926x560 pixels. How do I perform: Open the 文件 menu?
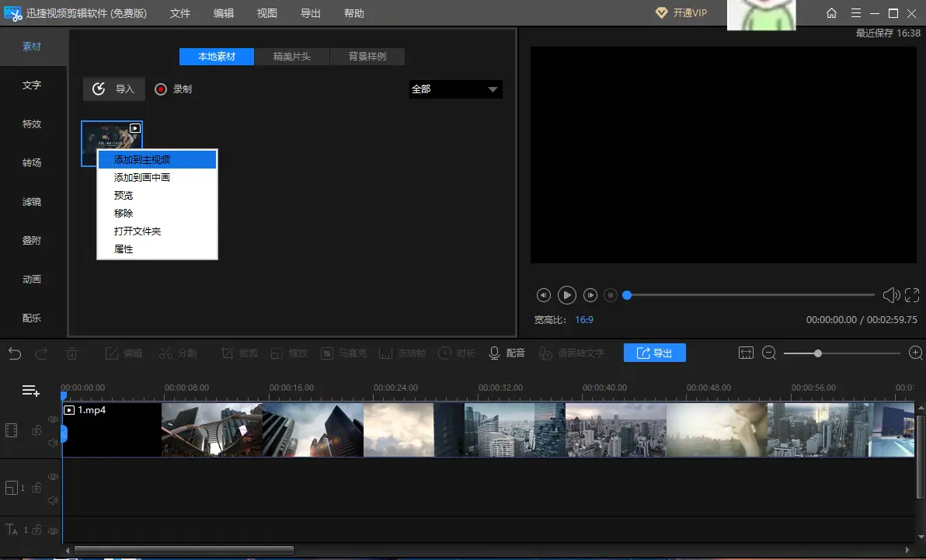[x=180, y=13]
